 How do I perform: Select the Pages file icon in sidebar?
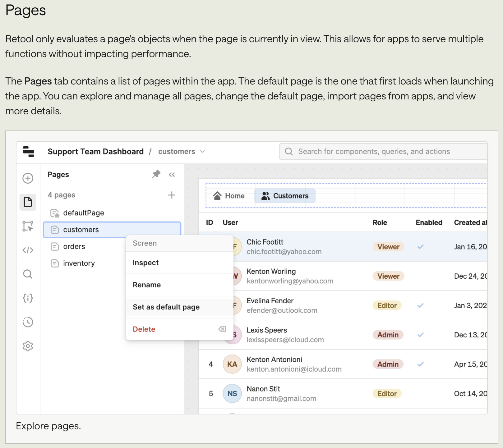pos(28,202)
